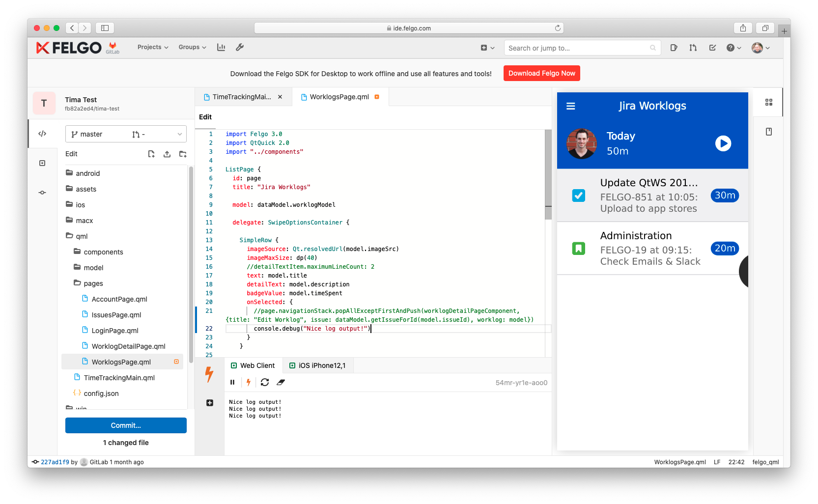Screen dimensions: 818x504
Task: Refresh the live app preview
Action: click(265, 382)
